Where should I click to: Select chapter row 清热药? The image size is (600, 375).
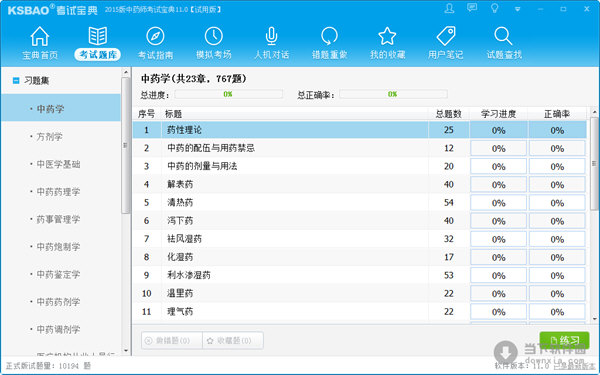click(x=360, y=202)
